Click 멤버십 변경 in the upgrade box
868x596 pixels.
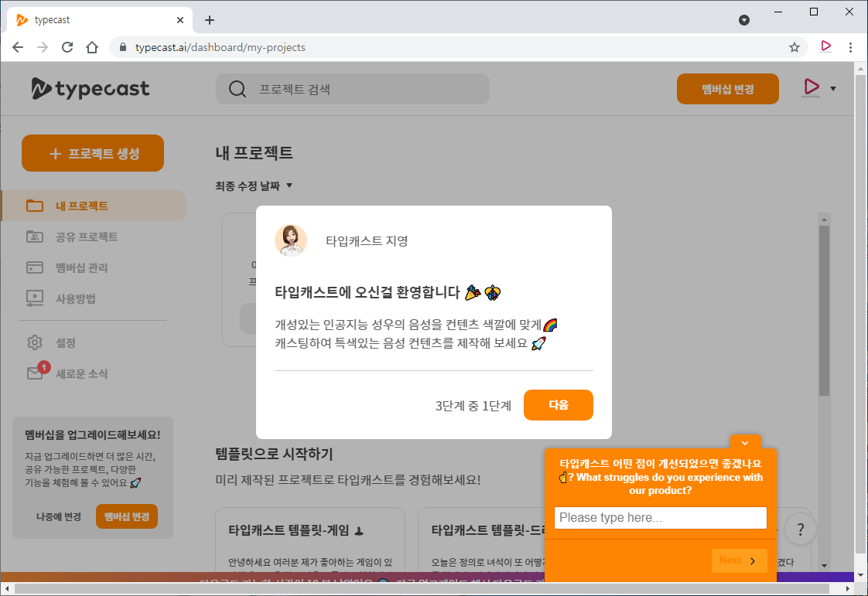tap(126, 516)
